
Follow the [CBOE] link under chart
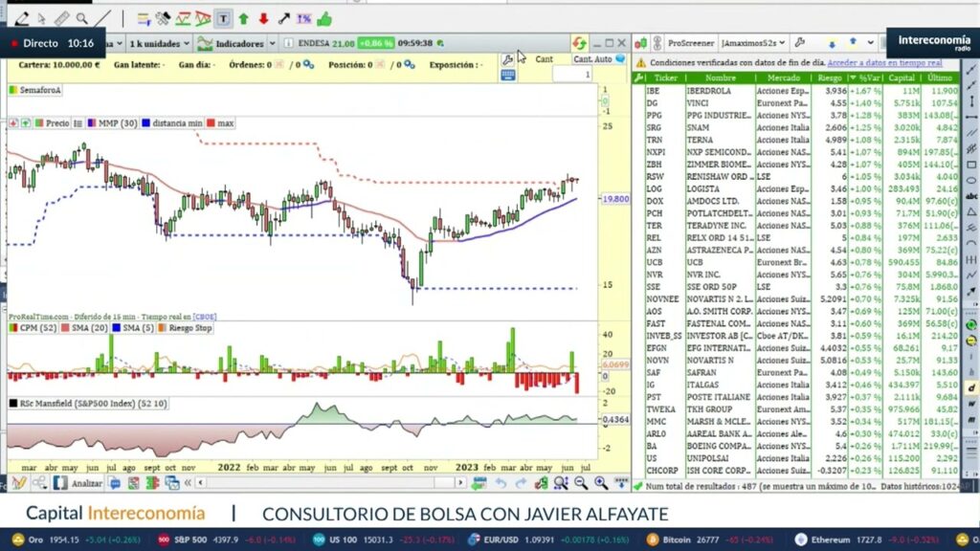click(205, 317)
